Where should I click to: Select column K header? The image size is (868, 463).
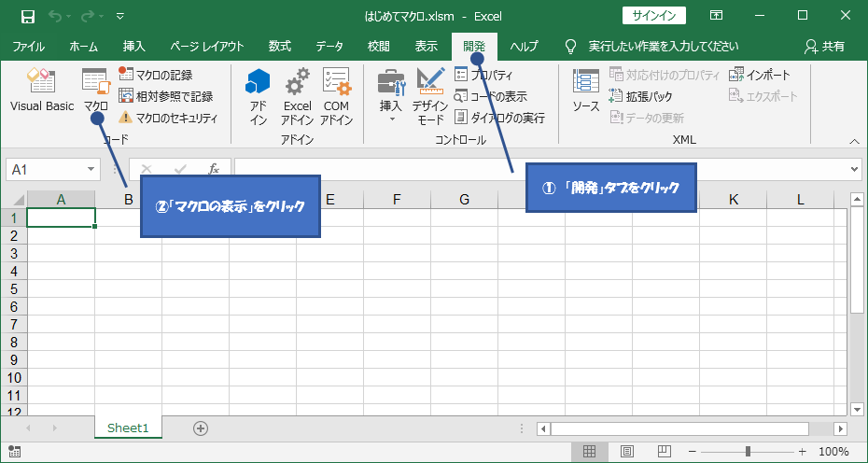734,200
